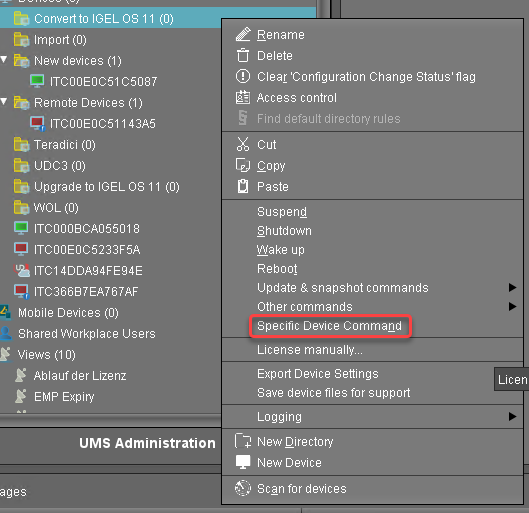
Task: Click the New Directory folder icon
Action: tap(243, 441)
